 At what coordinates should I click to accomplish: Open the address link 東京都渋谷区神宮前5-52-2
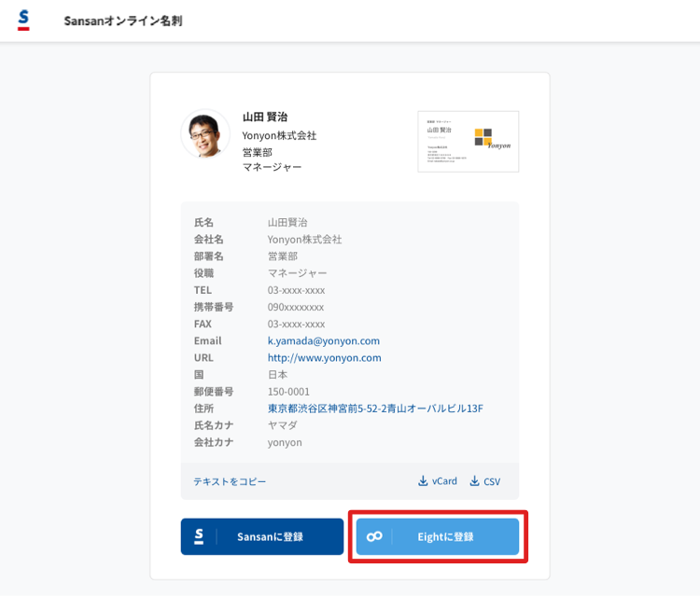coord(375,409)
